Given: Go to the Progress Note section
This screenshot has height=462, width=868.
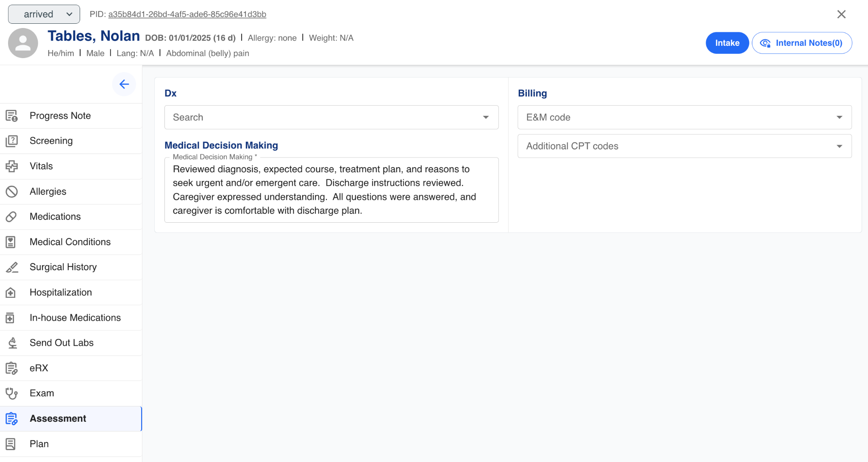Looking at the screenshot, I should pyautogui.click(x=60, y=116).
